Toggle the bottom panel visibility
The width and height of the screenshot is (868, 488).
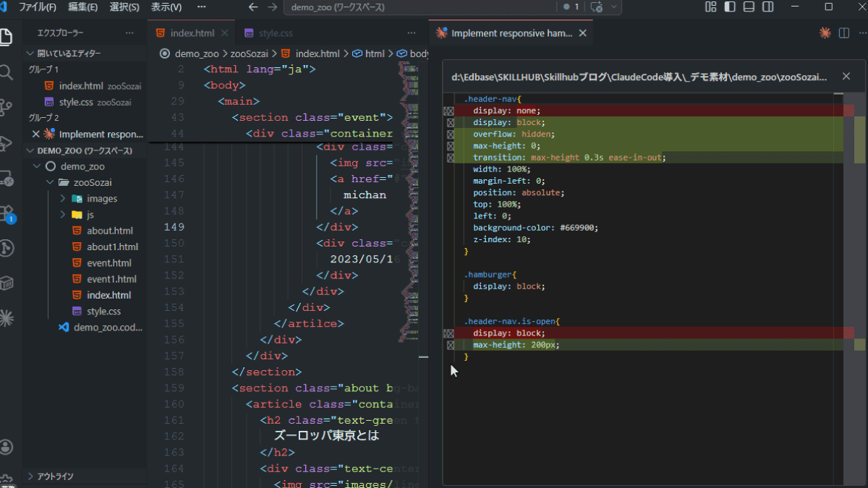click(749, 7)
